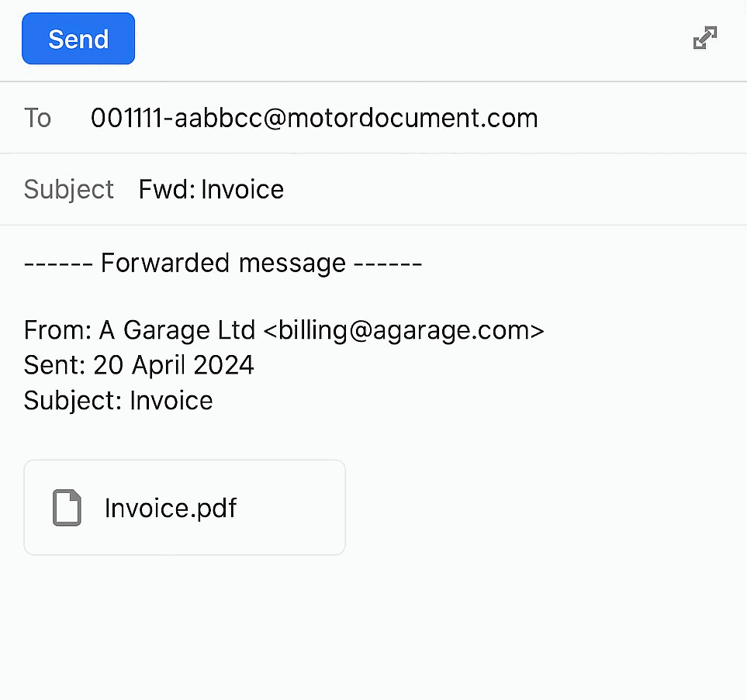Click the "To" field label

tap(37, 118)
